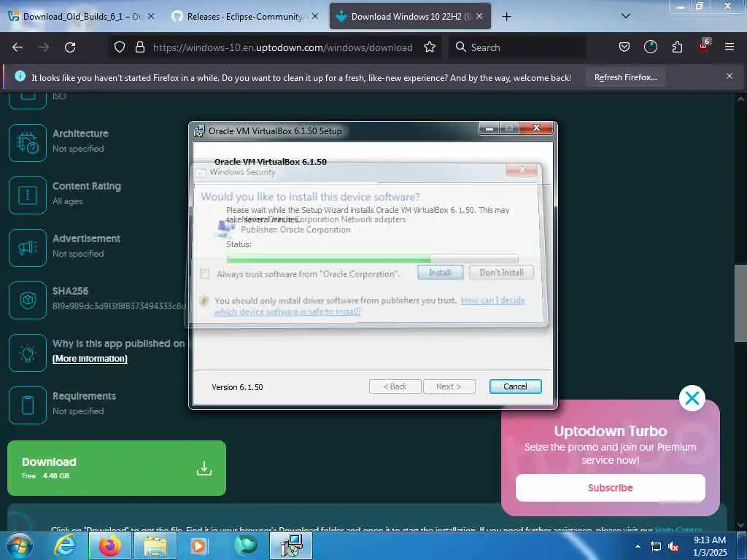Bookmark this page with the star icon

pos(429,47)
